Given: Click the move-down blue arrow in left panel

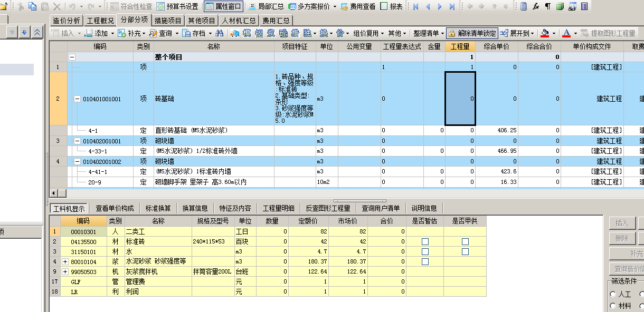Looking at the screenshot, I should (x=24, y=33).
